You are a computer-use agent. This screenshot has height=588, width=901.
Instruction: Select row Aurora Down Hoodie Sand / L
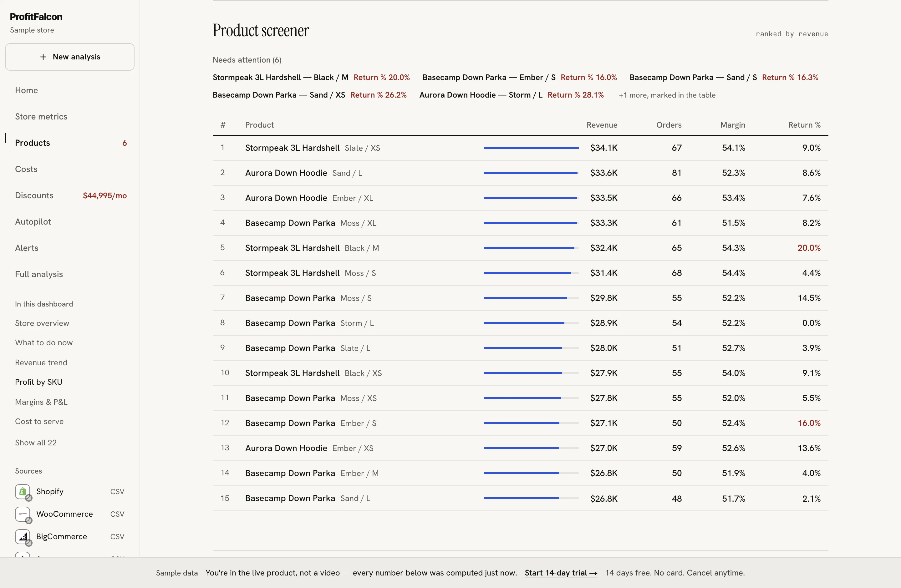click(x=521, y=173)
